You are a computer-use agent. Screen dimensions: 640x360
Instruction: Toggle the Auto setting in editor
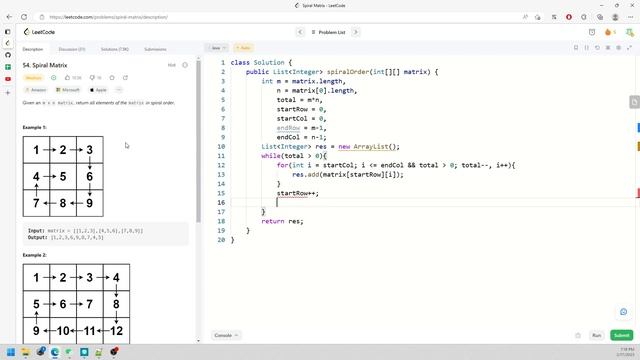pyautogui.click(x=243, y=48)
